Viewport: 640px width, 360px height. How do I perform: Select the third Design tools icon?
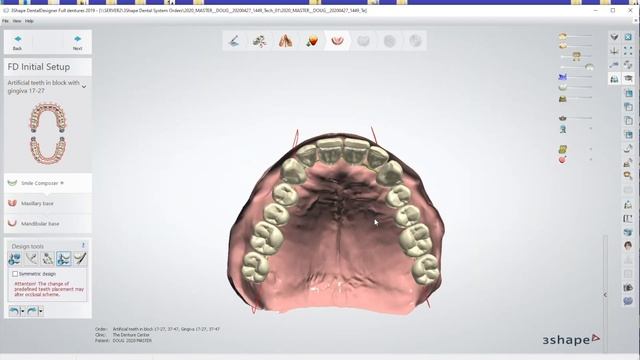tap(47, 258)
